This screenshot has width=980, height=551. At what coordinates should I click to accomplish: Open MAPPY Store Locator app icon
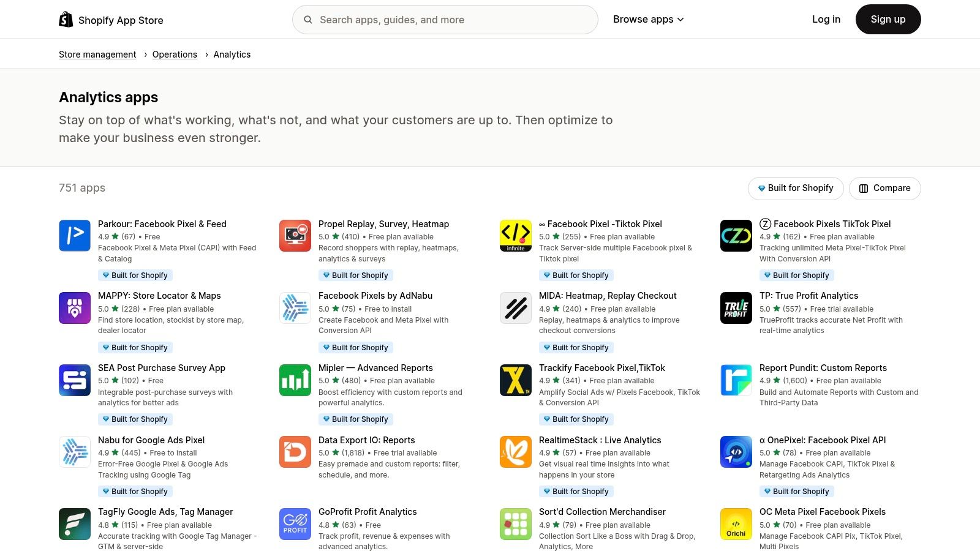point(75,308)
